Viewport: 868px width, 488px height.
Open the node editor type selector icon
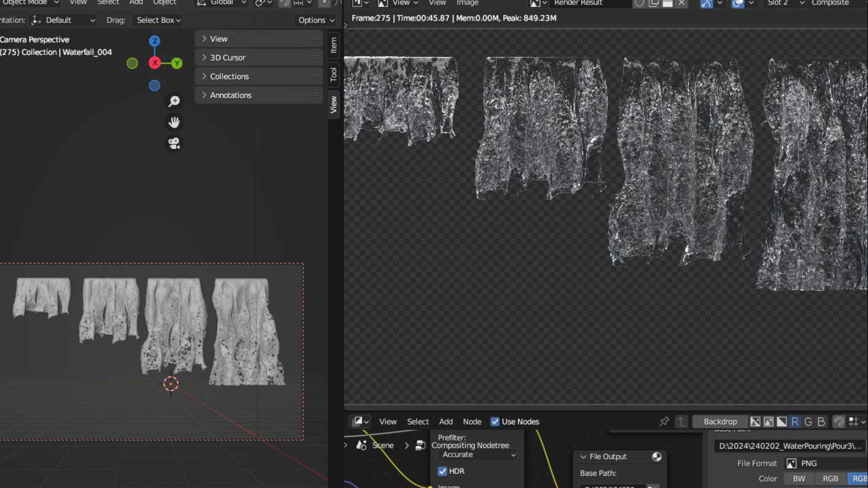point(360,422)
